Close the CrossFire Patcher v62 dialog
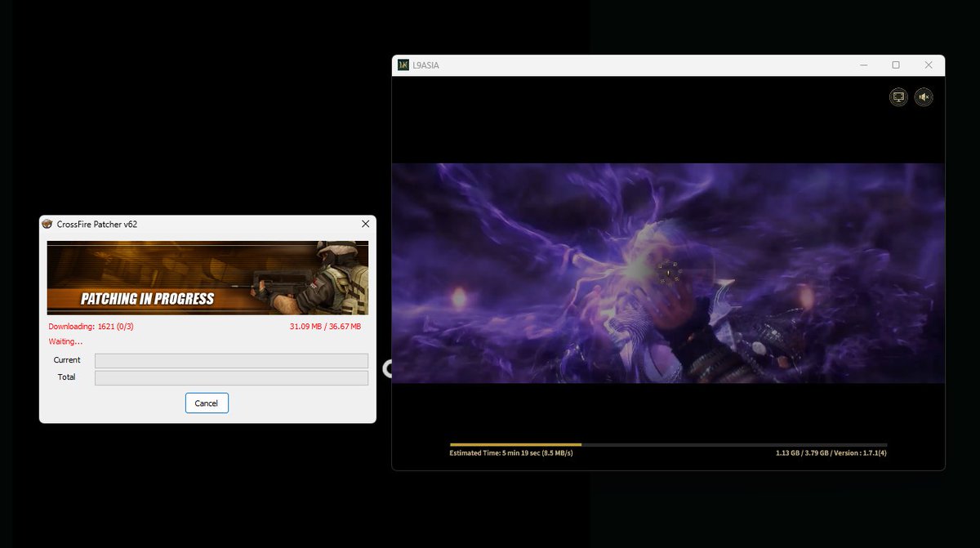The width and height of the screenshot is (980, 548). tap(365, 224)
